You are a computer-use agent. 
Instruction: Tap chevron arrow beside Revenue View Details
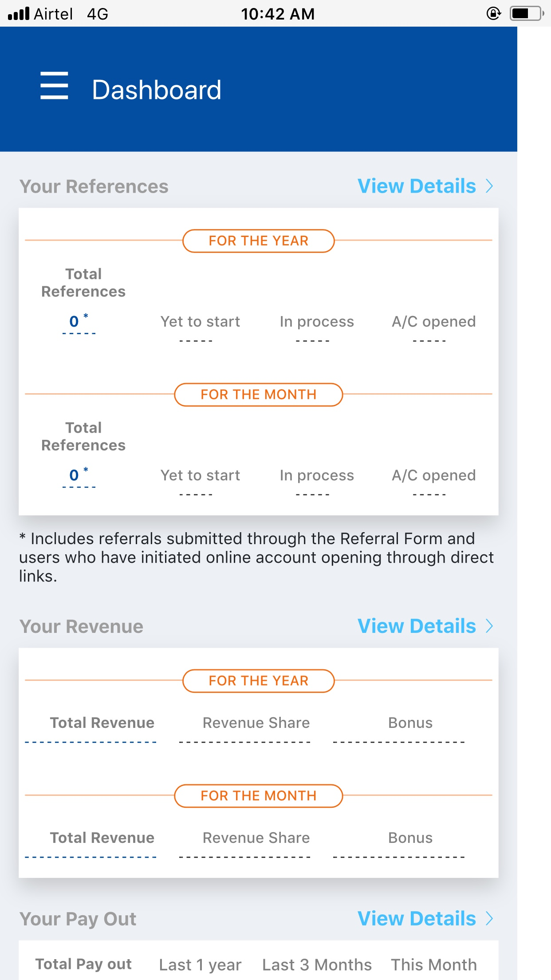point(489,626)
